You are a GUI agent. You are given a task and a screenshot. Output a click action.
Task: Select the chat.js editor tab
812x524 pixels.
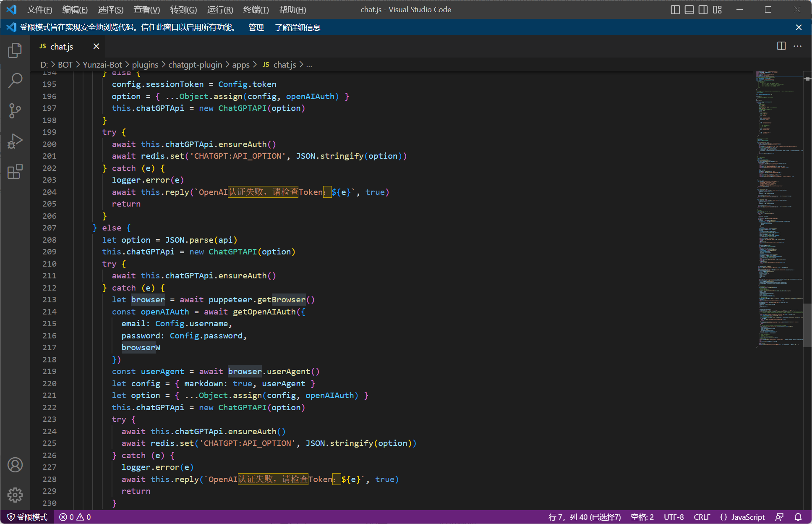pyautogui.click(x=61, y=46)
